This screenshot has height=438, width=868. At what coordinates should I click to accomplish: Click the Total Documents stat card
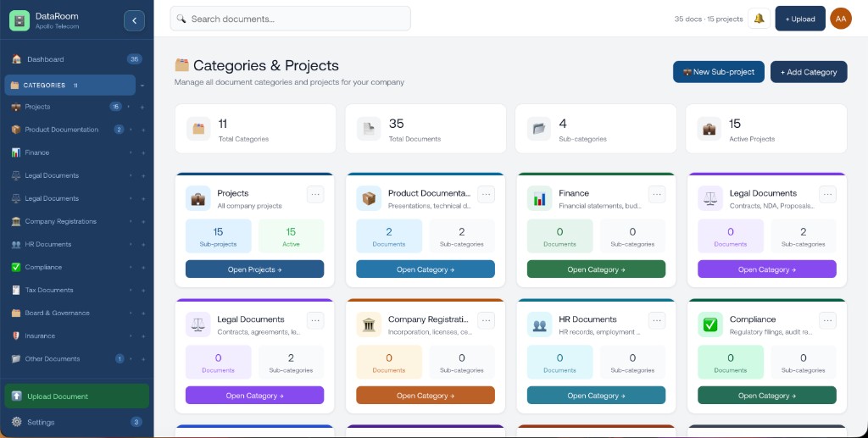click(x=426, y=129)
